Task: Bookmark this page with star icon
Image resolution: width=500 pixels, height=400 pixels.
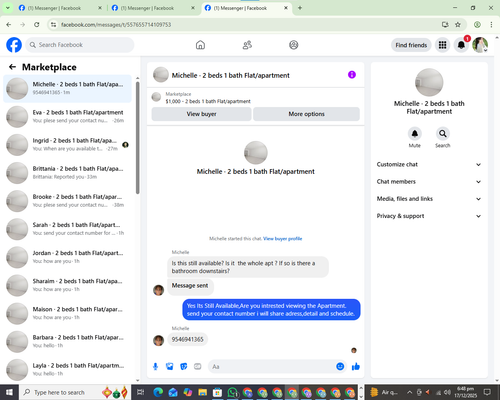Action: pos(458,24)
